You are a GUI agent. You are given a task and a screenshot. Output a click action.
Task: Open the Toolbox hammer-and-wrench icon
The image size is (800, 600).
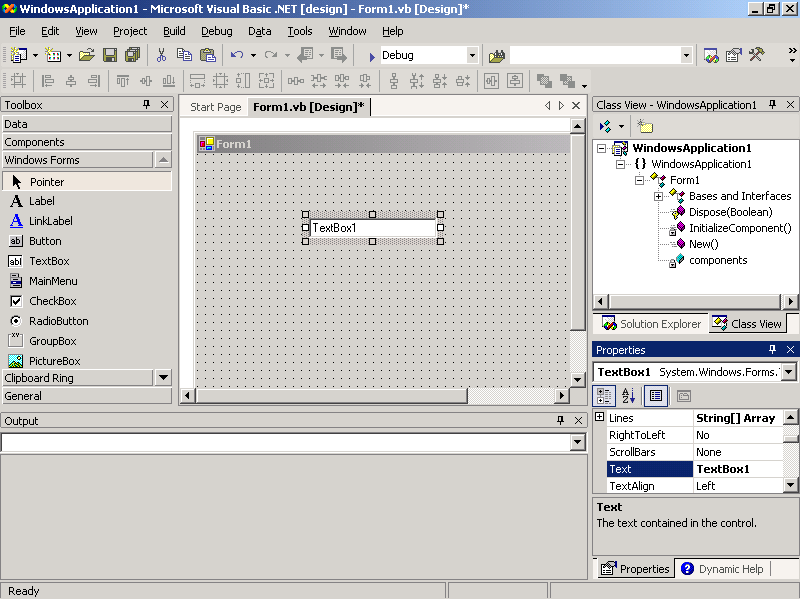point(757,55)
